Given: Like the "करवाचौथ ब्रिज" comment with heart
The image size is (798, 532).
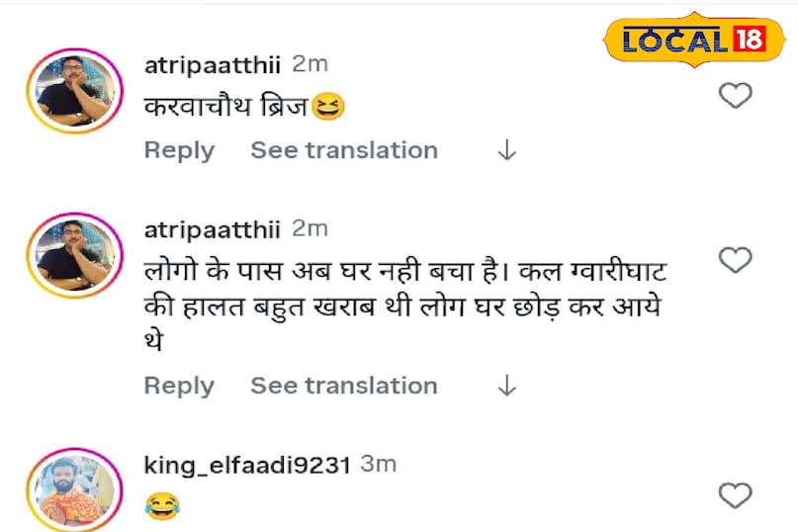Looking at the screenshot, I should point(735,96).
